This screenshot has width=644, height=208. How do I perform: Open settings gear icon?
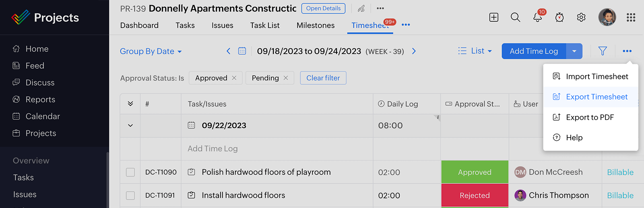(581, 17)
